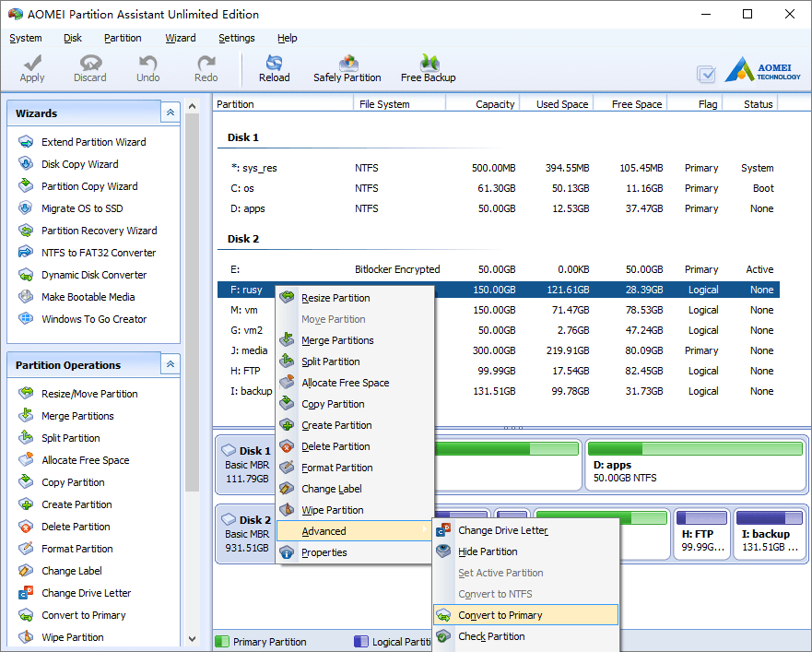Open the Wizard menu in menu bar
Screen dimensions: 812x652
(x=181, y=38)
